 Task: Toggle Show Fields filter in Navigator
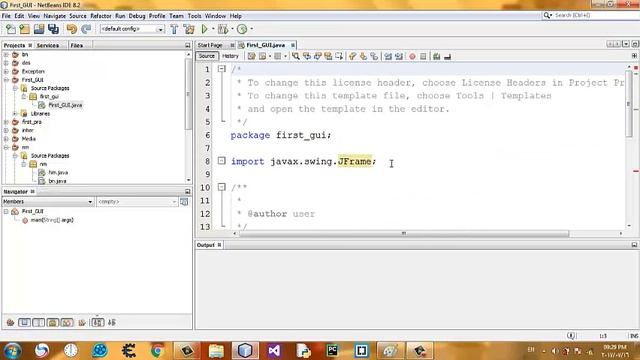coord(24,322)
